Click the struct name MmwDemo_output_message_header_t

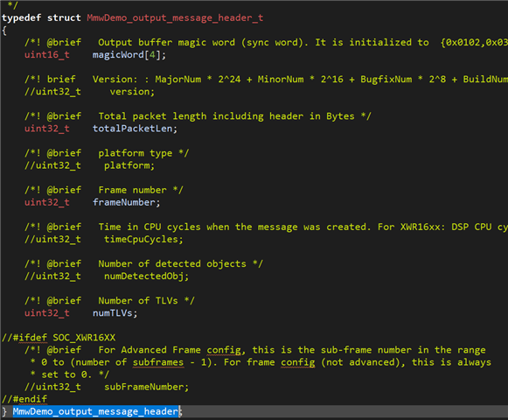point(175,17)
